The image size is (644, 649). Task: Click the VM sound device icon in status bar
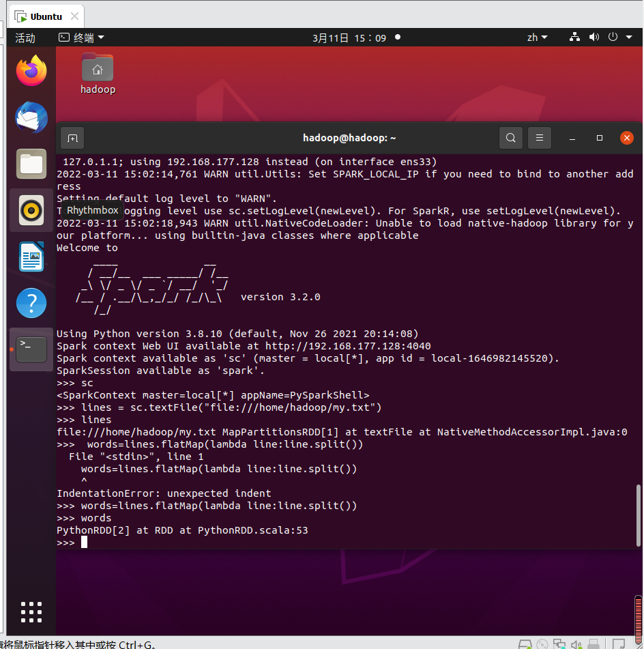tap(576, 644)
